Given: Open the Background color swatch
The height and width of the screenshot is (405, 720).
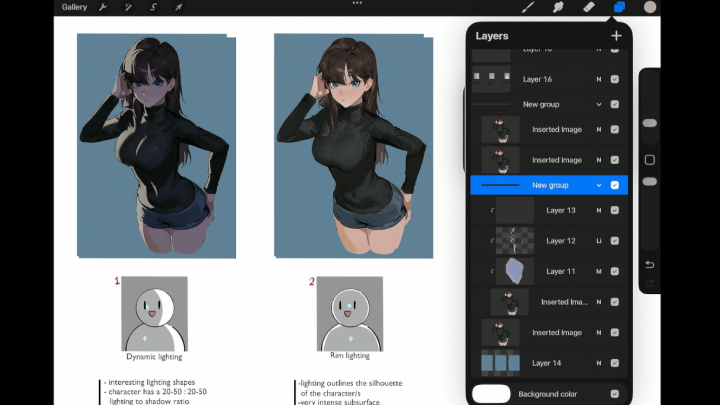Looking at the screenshot, I should 491,394.
